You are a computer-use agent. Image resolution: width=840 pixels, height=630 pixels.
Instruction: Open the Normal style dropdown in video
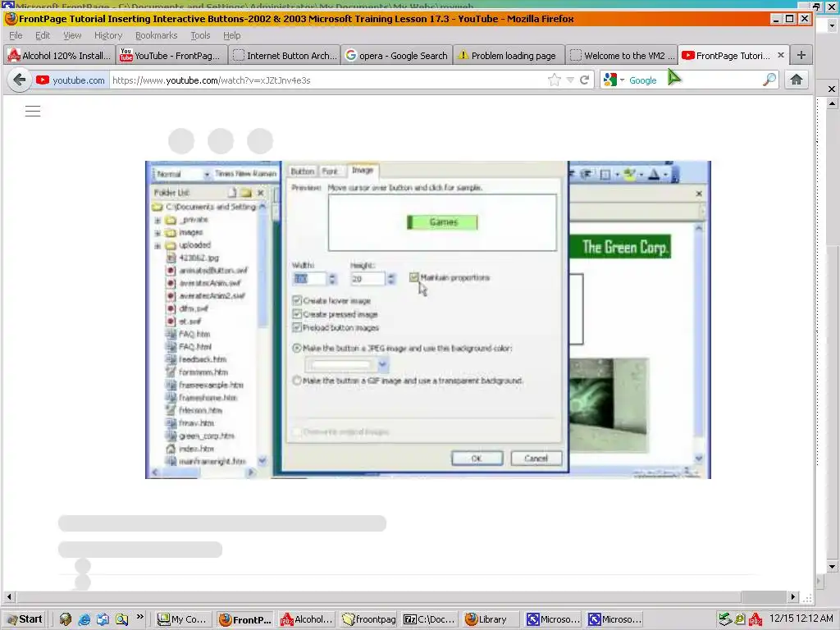click(206, 174)
